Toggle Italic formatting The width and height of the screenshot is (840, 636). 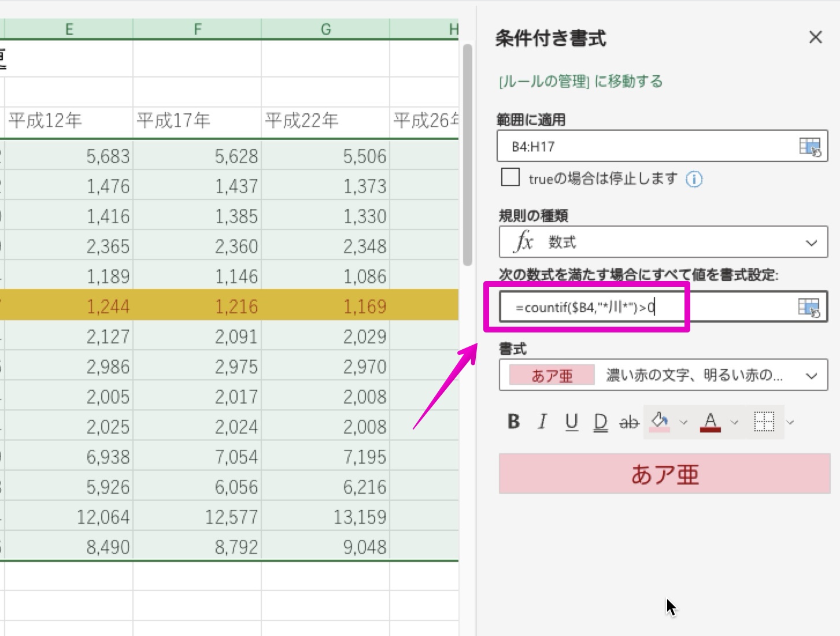pyautogui.click(x=542, y=421)
